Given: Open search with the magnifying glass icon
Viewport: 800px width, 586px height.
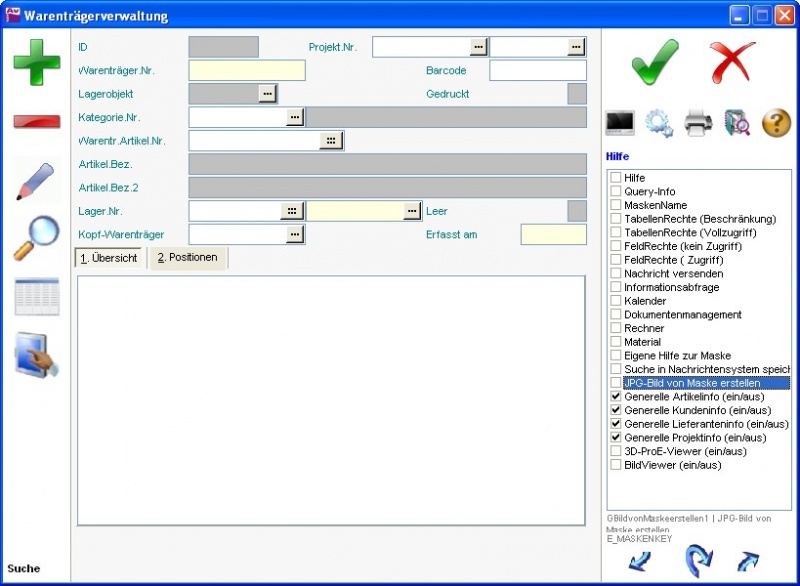Looking at the screenshot, I should 36,239.
